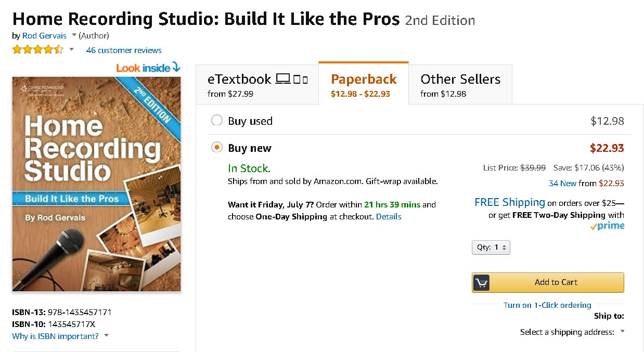The height and width of the screenshot is (352, 644).
Task: Open the author dropdown next to Rod Gervais
Action: coord(74,35)
